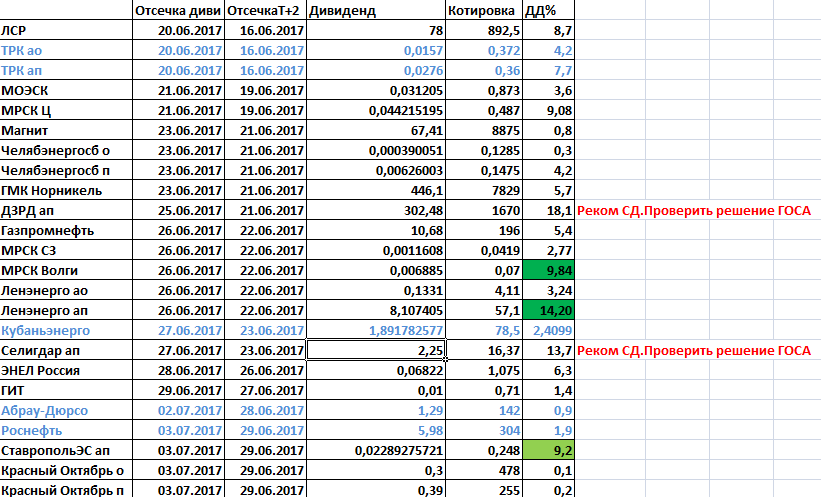Click the ГИТ name cell
821x497 pixels.
[x=66, y=391]
